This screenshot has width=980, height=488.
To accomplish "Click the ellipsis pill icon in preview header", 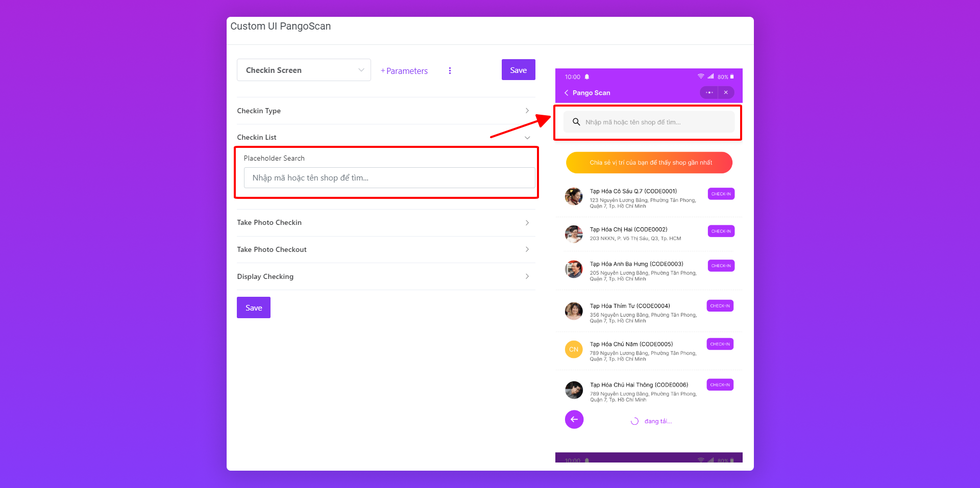I will [709, 93].
